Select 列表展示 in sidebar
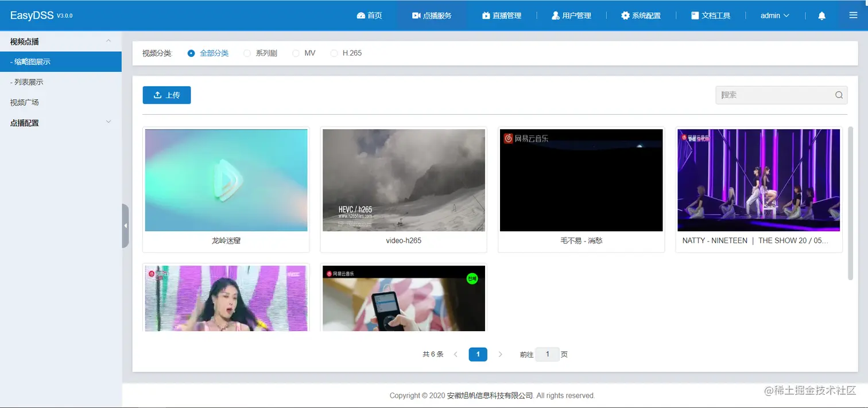868x408 pixels. click(61, 82)
